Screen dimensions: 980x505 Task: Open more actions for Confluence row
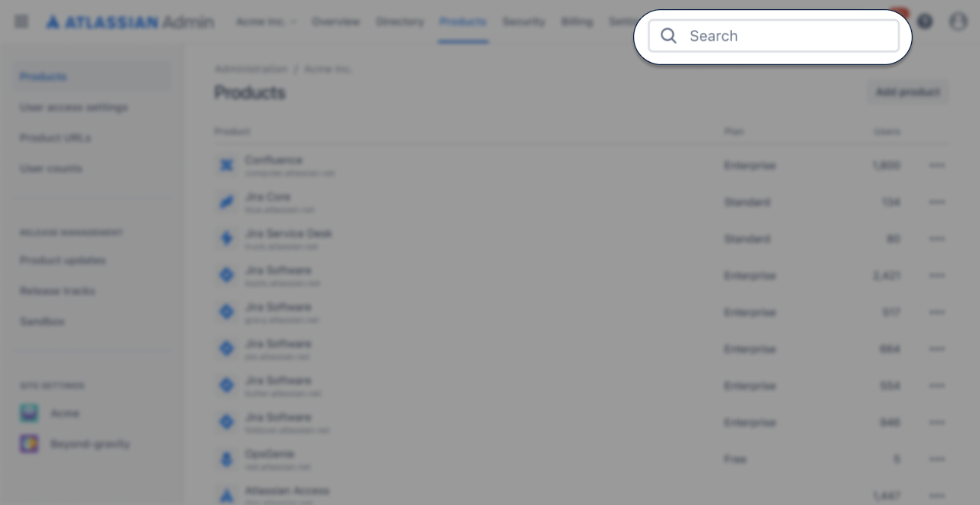tap(936, 165)
